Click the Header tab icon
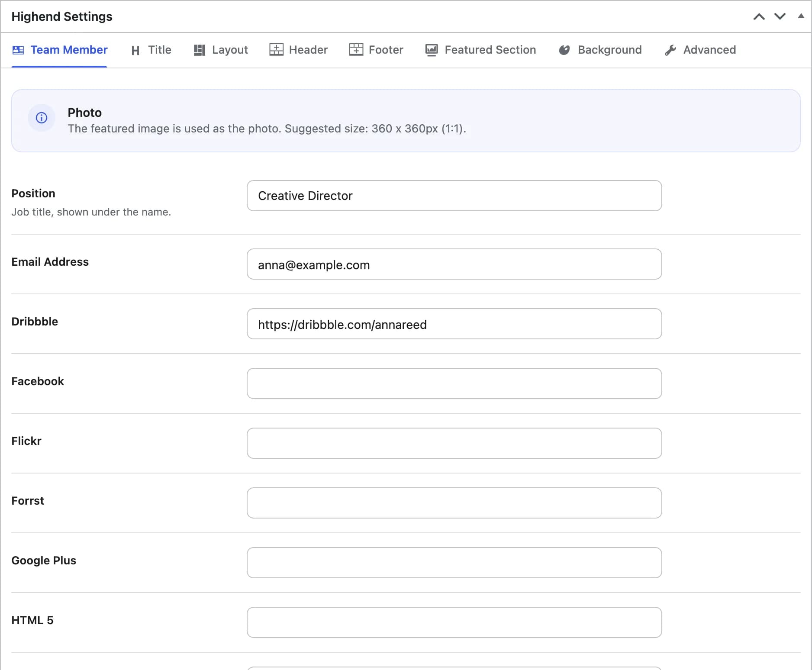This screenshot has height=670, width=812. 276,50
